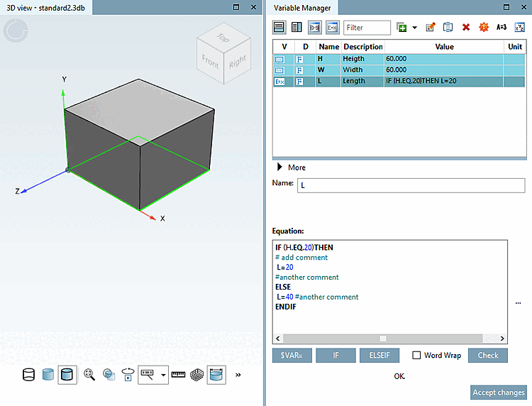Click the Value column header
Image resolution: width=532 pixels, height=406 pixels.
444,47
